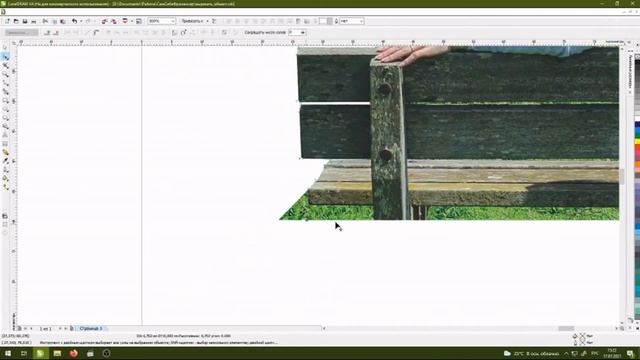Viewport: 640px width, 360px height.
Task: Open the Windows Start menu
Action: click(x=8, y=353)
